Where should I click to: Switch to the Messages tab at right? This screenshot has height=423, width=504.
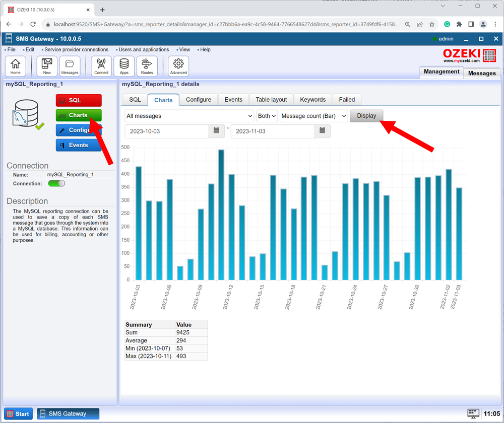(x=482, y=73)
